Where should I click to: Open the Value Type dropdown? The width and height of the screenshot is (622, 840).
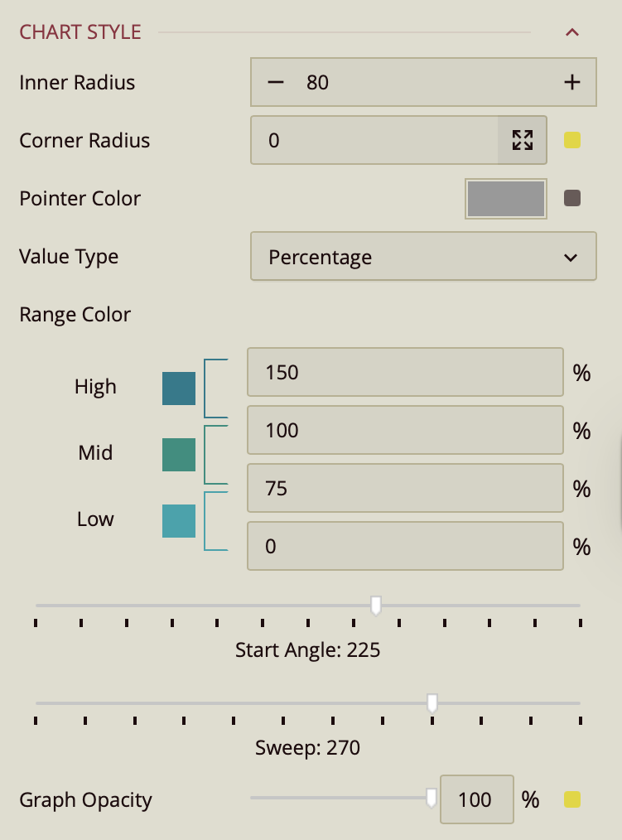(x=423, y=257)
